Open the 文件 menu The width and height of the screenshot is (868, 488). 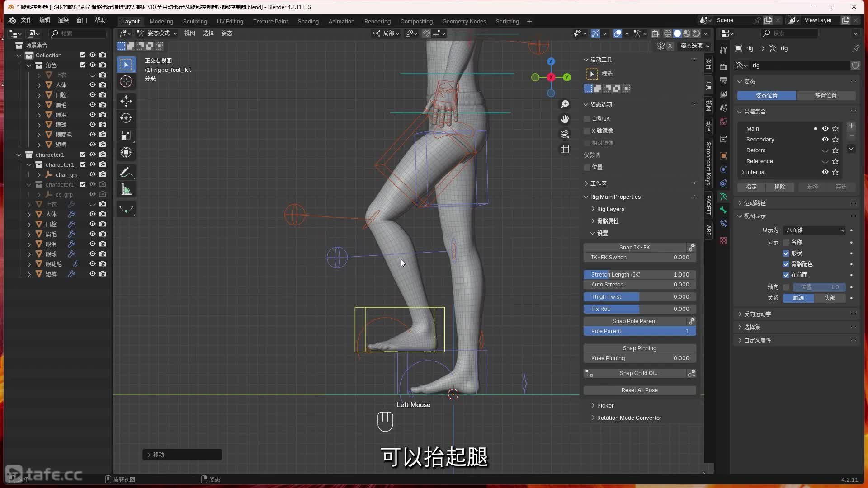tap(26, 20)
